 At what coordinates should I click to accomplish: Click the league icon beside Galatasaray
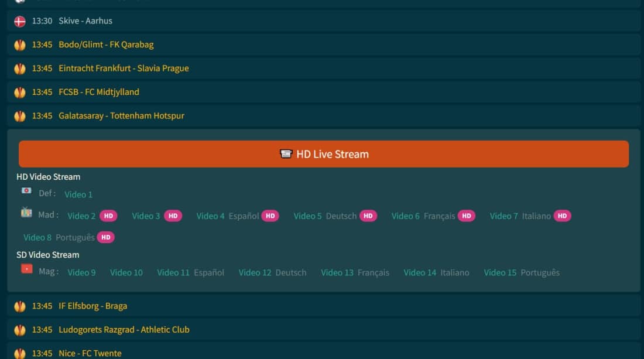click(x=20, y=116)
